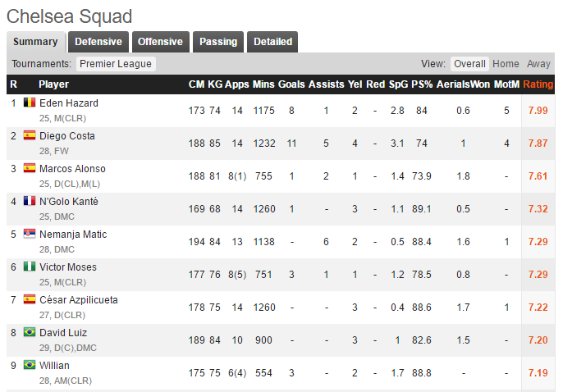
Task: Click Marcos Alonso's Spain flag icon
Action: coord(30,168)
